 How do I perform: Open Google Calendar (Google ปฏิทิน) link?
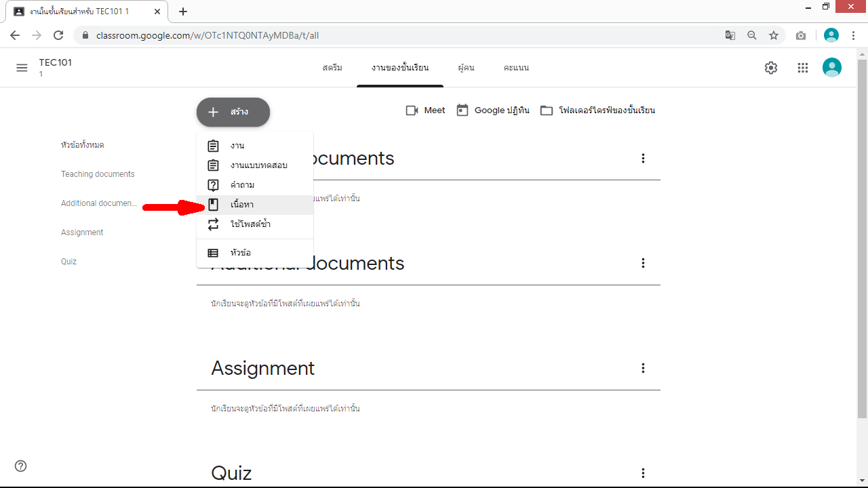tap(493, 110)
